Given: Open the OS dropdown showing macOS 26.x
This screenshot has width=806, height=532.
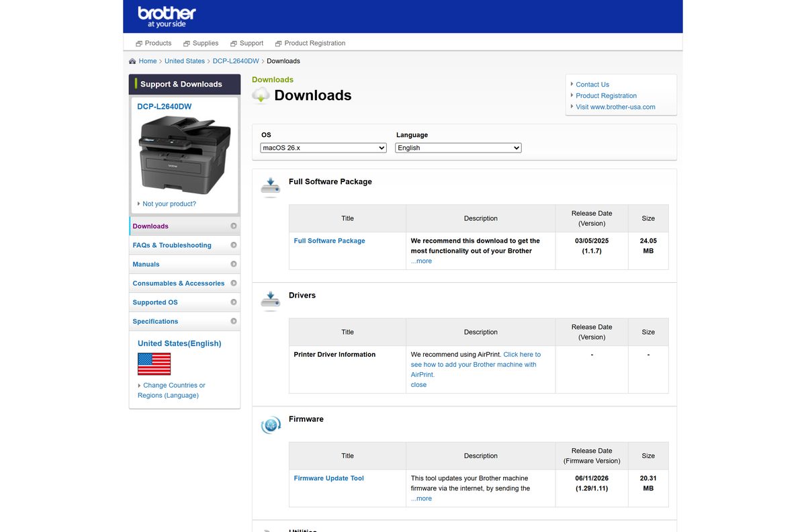Looking at the screenshot, I should point(324,148).
